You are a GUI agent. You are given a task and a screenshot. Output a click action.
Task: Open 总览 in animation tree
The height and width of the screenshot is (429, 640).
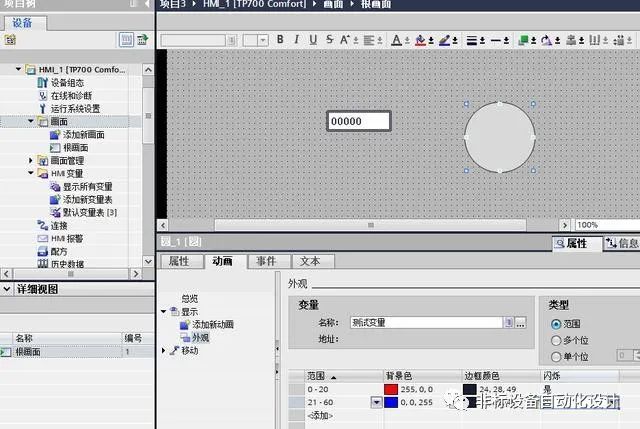tap(190, 299)
